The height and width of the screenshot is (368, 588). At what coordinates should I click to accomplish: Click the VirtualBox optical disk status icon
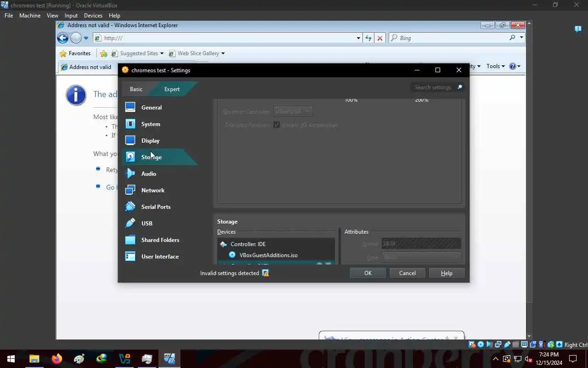pos(481,345)
